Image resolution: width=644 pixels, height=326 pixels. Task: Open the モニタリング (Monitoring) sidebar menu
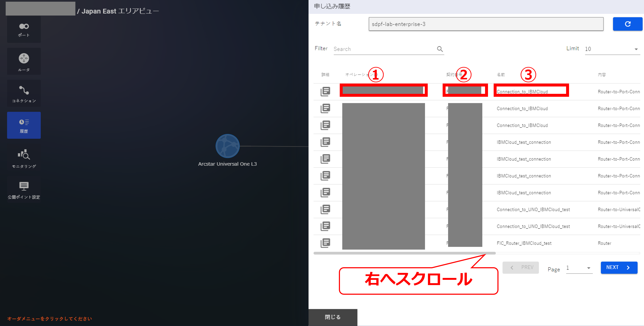(x=24, y=158)
